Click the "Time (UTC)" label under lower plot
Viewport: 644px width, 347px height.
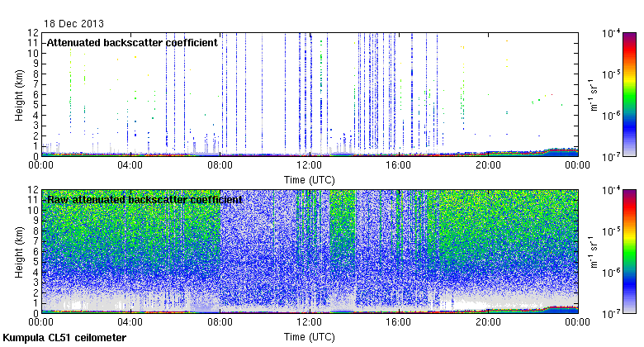[309, 337]
